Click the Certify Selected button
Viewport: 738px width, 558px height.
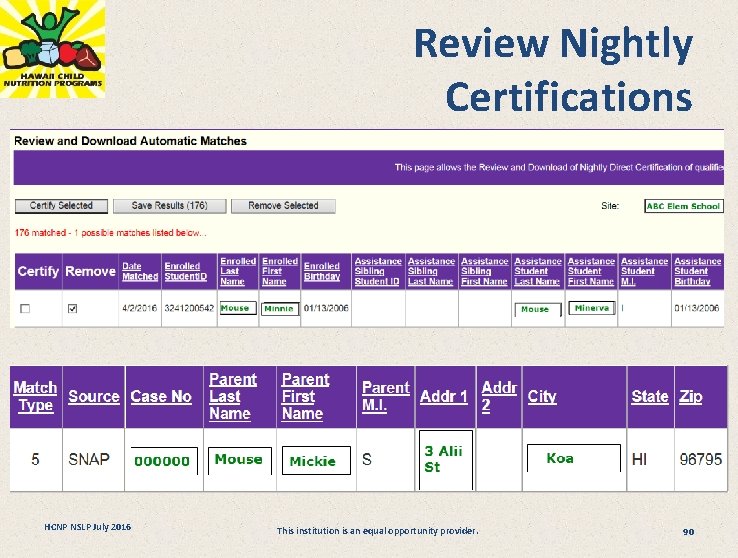click(61, 206)
